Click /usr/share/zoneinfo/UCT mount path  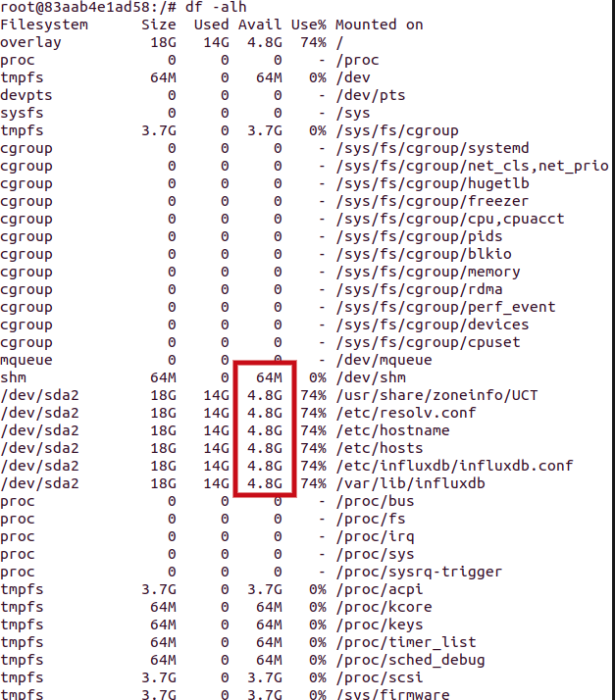pyautogui.click(x=436, y=395)
